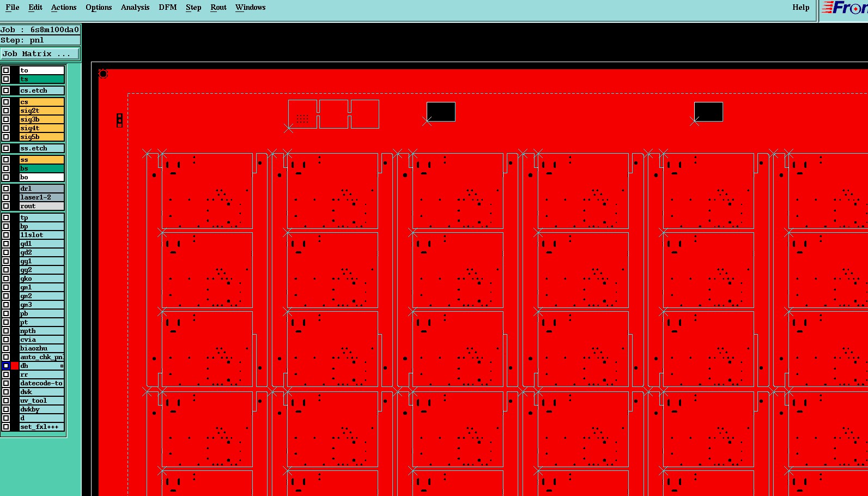
Task: Open the Step menu
Action: [x=193, y=7]
